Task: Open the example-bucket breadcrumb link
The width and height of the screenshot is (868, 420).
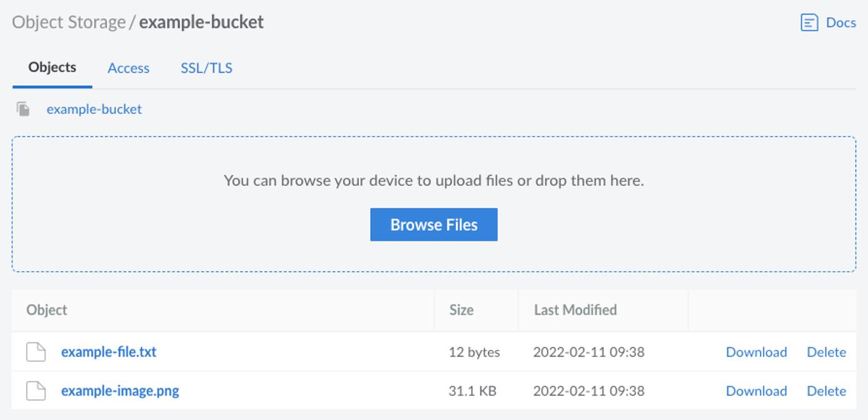Action: coord(94,109)
